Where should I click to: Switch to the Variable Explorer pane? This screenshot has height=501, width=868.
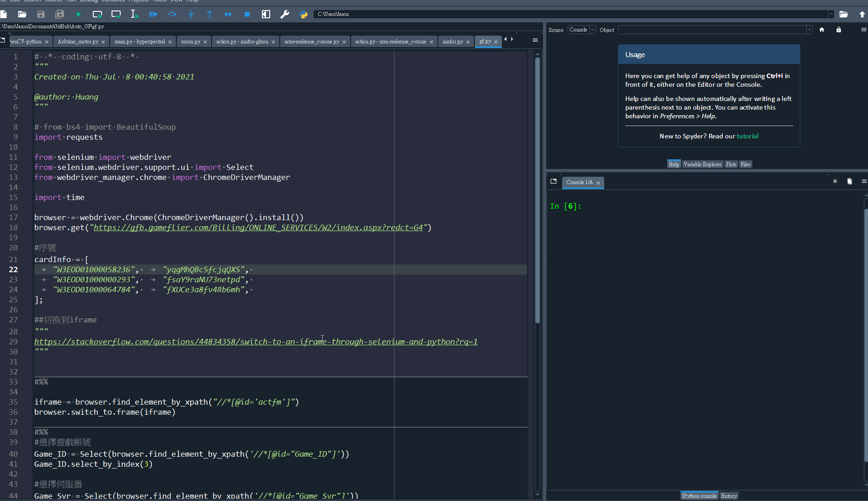[702, 164]
